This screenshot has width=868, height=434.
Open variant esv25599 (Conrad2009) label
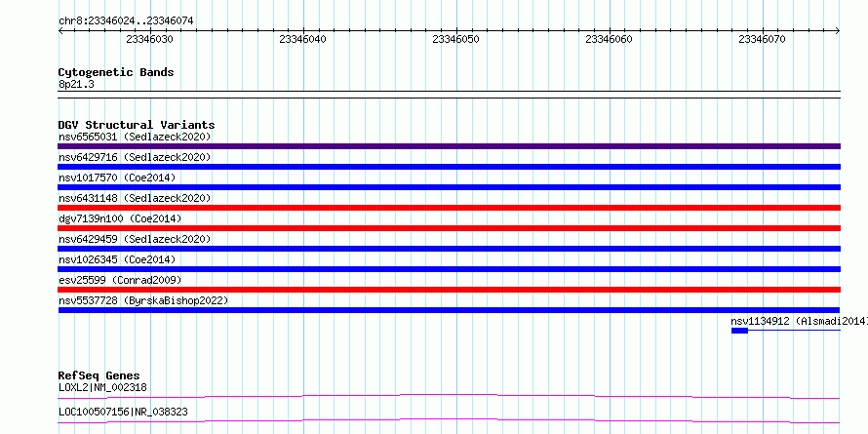pos(120,280)
